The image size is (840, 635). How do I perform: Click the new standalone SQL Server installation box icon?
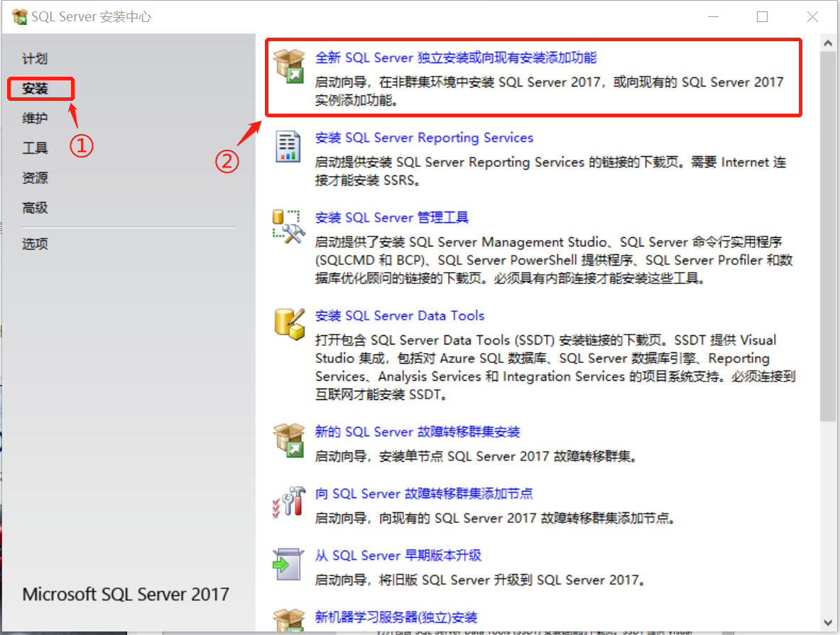click(x=289, y=65)
